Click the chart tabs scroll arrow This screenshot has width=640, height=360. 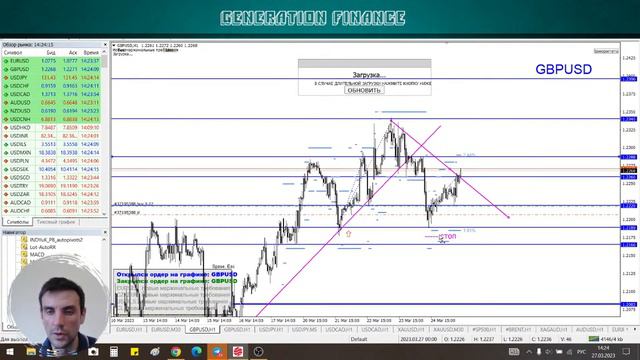(x=635, y=329)
